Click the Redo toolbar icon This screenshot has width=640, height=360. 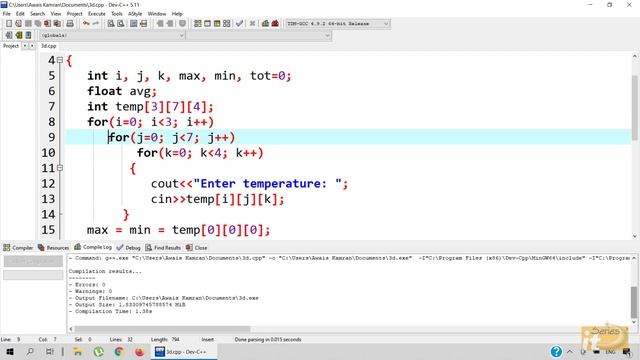click(96, 24)
